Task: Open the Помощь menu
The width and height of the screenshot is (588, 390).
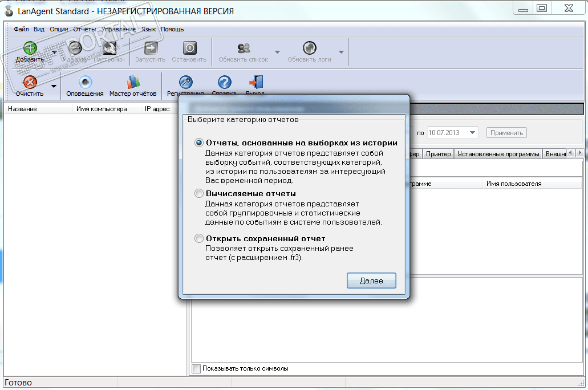Action: pyautogui.click(x=172, y=29)
